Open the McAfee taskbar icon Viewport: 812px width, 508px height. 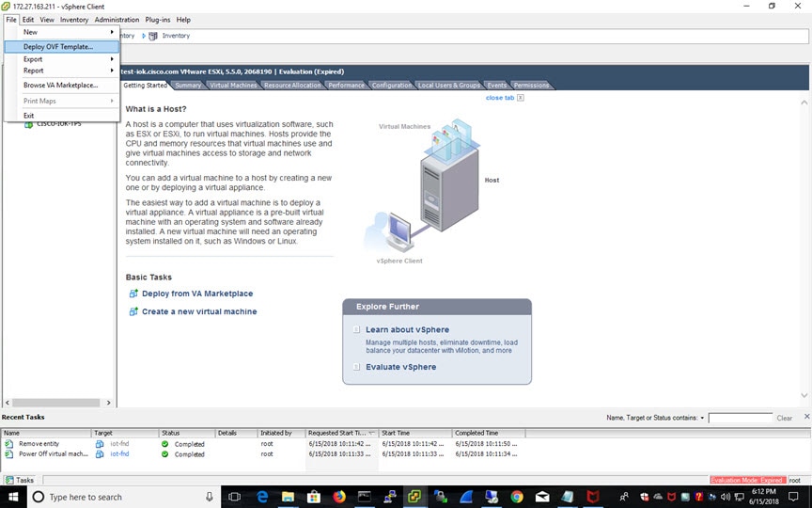pyautogui.click(x=593, y=497)
